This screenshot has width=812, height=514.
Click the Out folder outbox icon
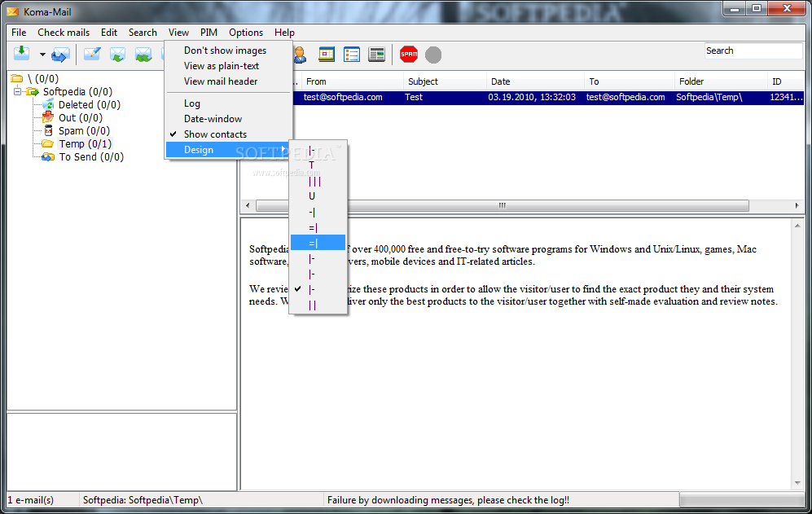[x=48, y=117]
